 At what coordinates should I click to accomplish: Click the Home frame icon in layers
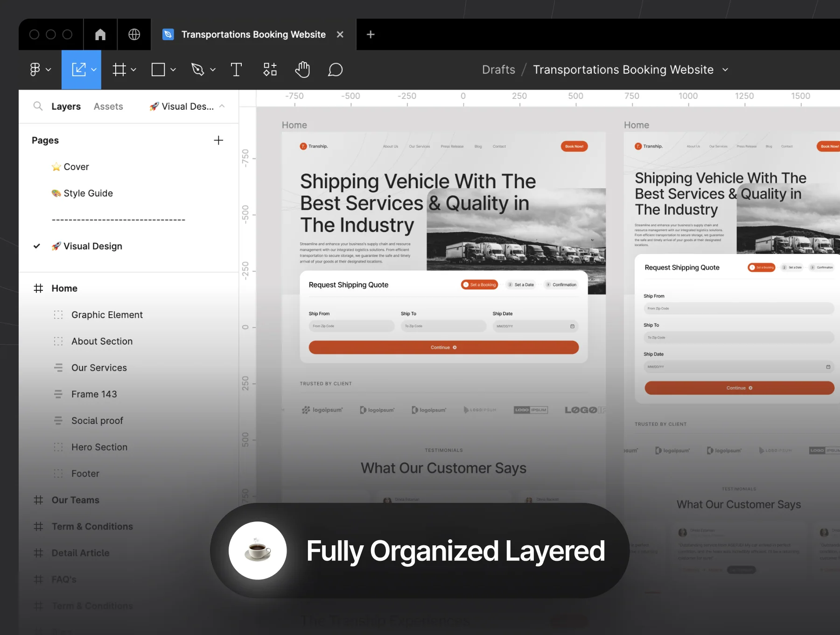click(x=38, y=288)
